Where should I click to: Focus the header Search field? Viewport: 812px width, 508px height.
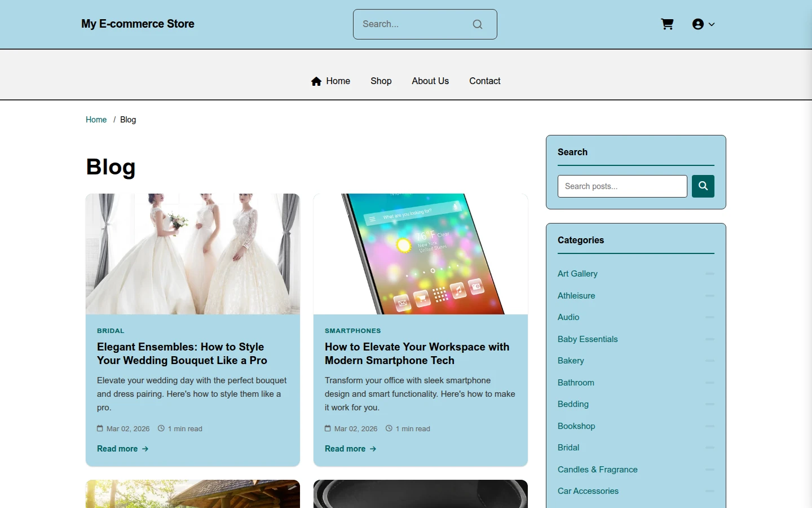click(x=414, y=24)
